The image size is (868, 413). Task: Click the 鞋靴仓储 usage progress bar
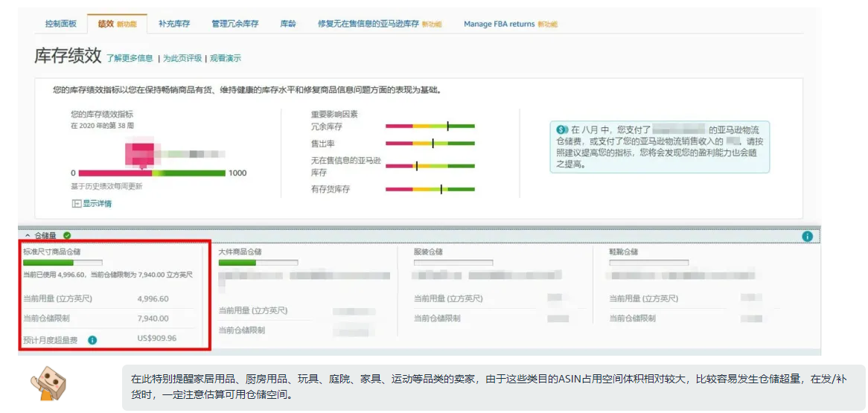point(649,263)
